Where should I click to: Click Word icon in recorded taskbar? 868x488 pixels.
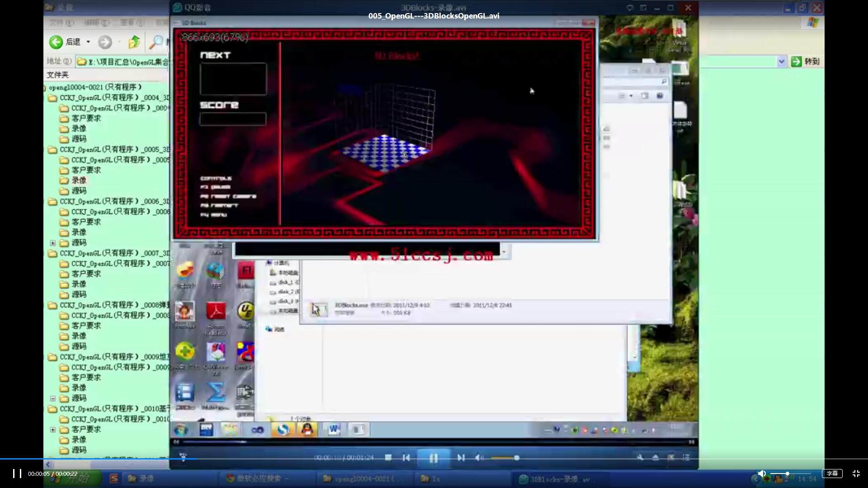[x=334, y=429]
